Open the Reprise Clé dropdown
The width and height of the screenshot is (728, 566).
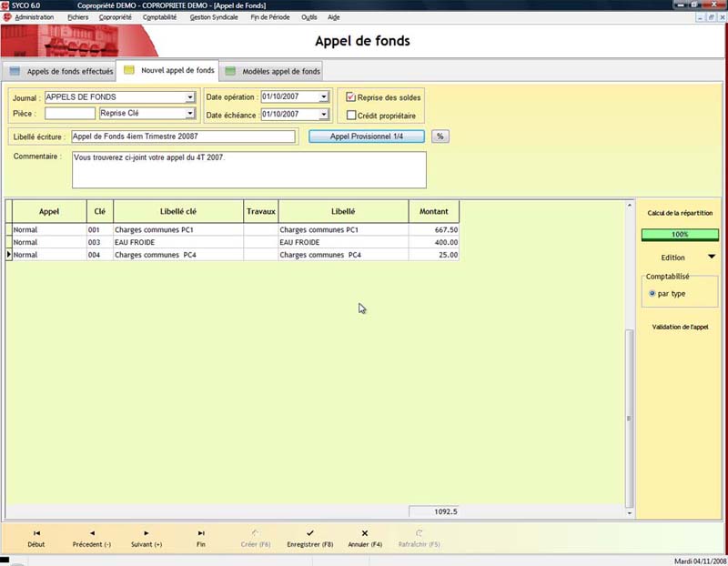point(190,114)
